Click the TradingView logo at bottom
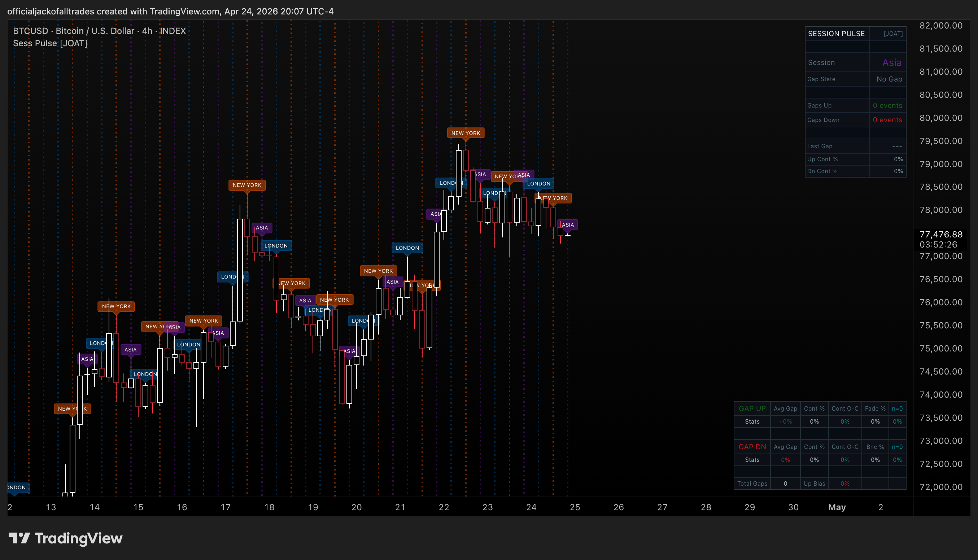The width and height of the screenshot is (978, 560). (x=65, y=538)
